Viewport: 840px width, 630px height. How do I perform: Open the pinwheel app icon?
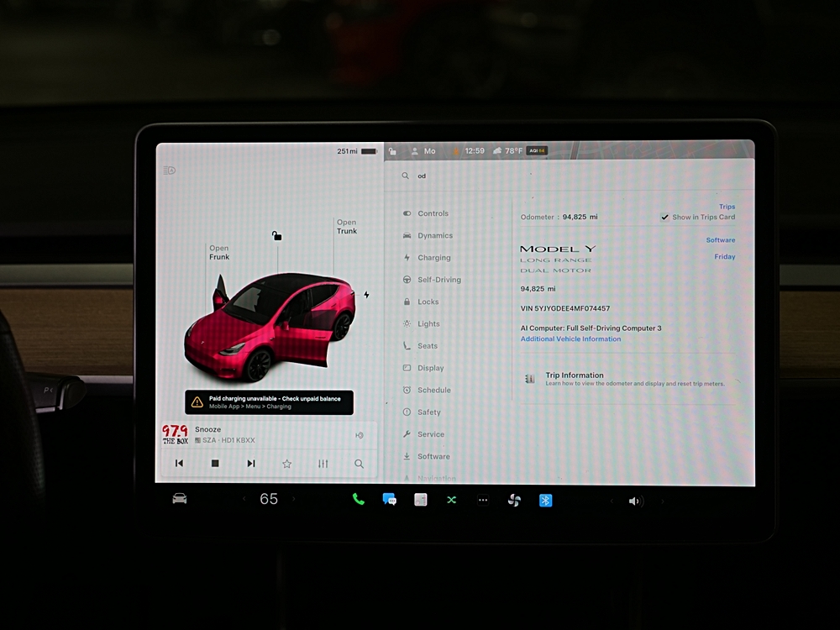click(x=514, y=501)
